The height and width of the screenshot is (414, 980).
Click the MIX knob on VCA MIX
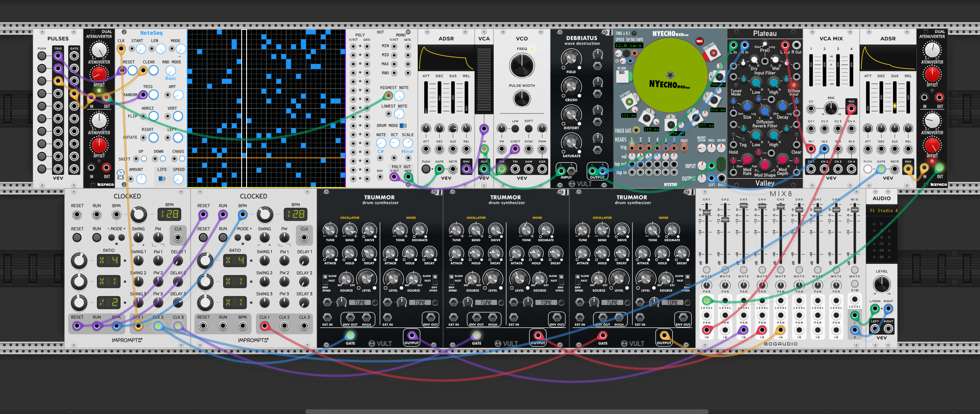coord(831,108)
